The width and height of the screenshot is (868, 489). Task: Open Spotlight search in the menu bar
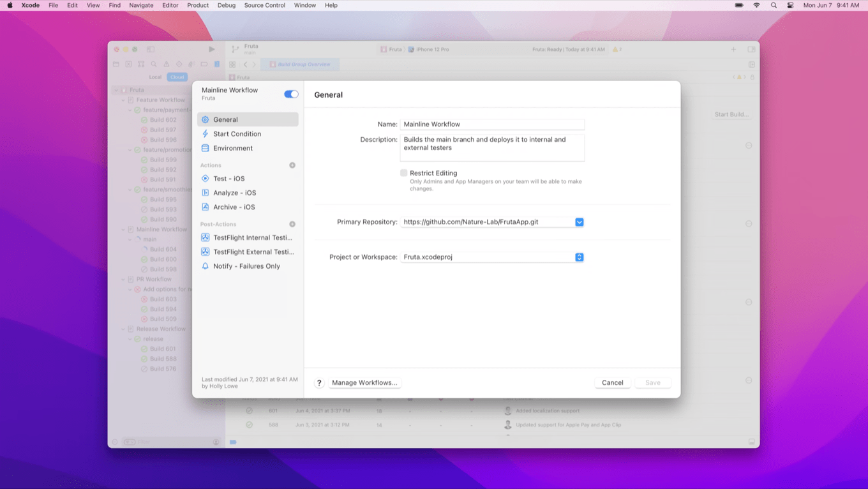coord(774,5)
